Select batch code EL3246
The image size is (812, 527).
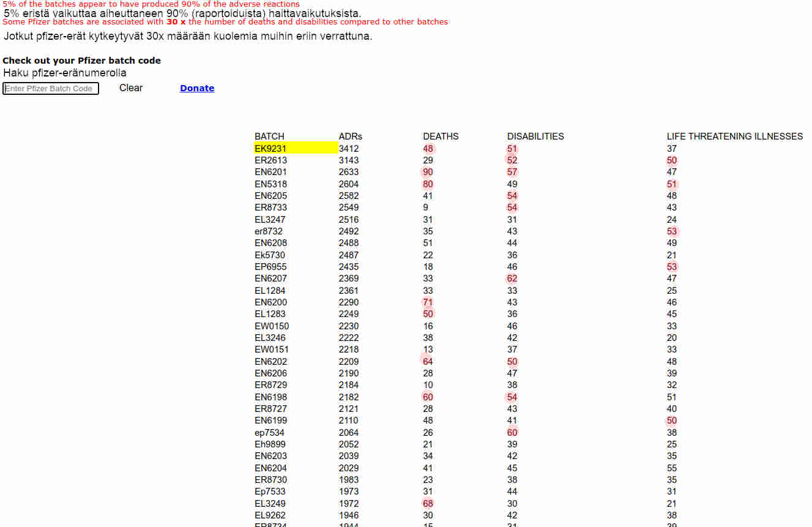pos(270,338)
